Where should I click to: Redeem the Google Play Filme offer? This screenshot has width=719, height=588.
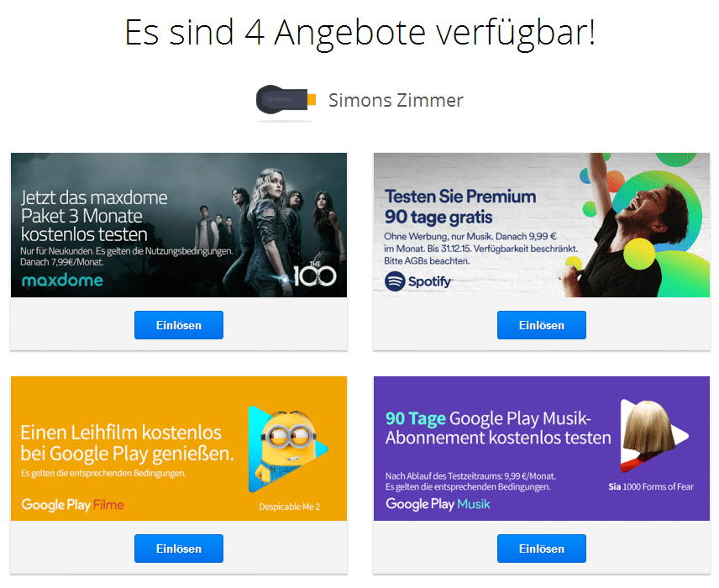(179, 549)
